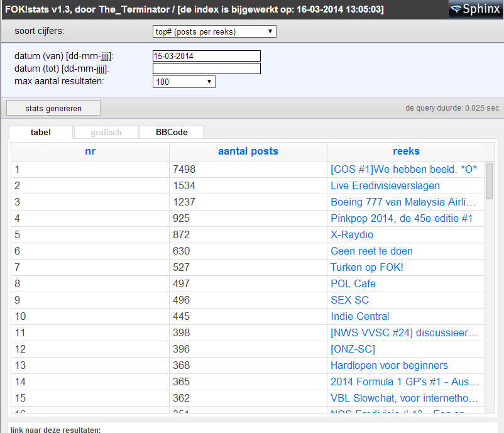Open the max aantal resultaten dropdown
The image size is (504, 433).
coord(184,82)
